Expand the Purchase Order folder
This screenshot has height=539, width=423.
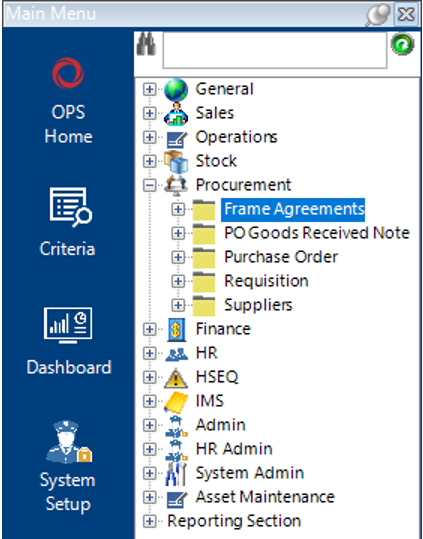[x=178, y=257]
